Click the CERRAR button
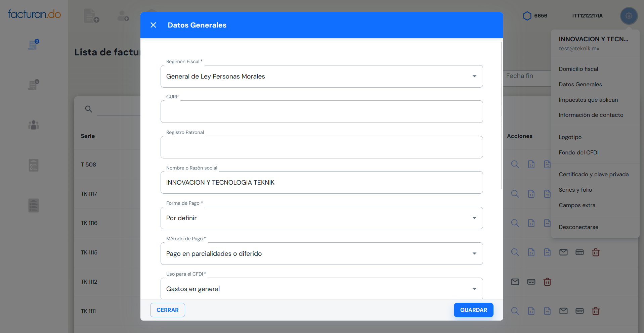The width and height of the screenshot is (644, 333). click(x=167, y=310)
